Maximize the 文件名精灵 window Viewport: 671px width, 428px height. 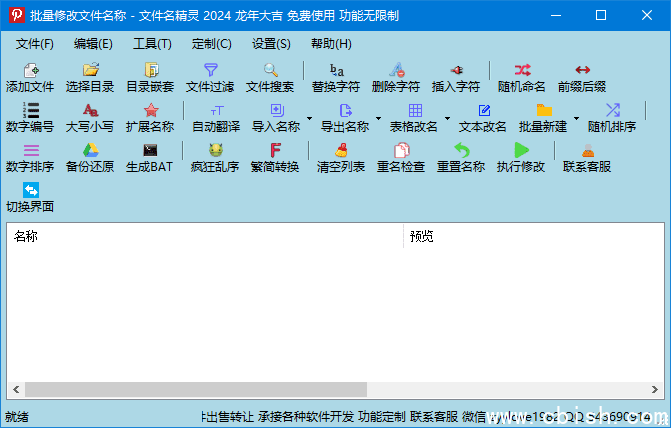[x=601, y=15]
